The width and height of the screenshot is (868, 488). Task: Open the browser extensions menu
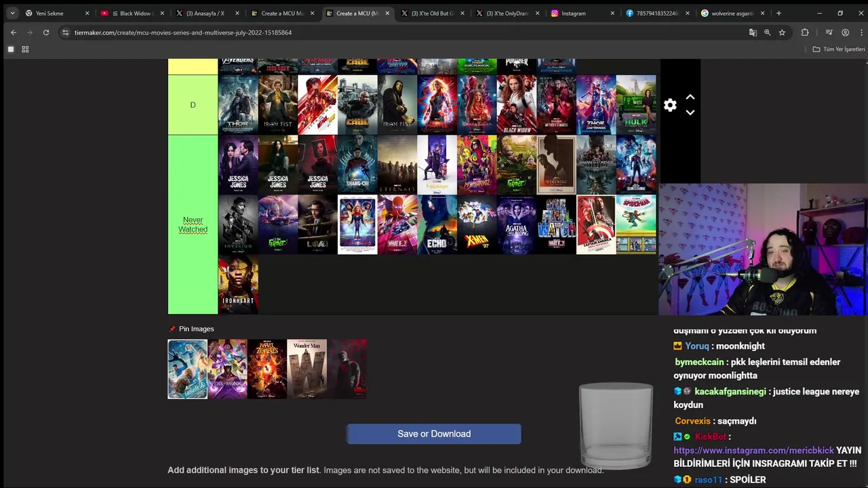click(805, 33)
